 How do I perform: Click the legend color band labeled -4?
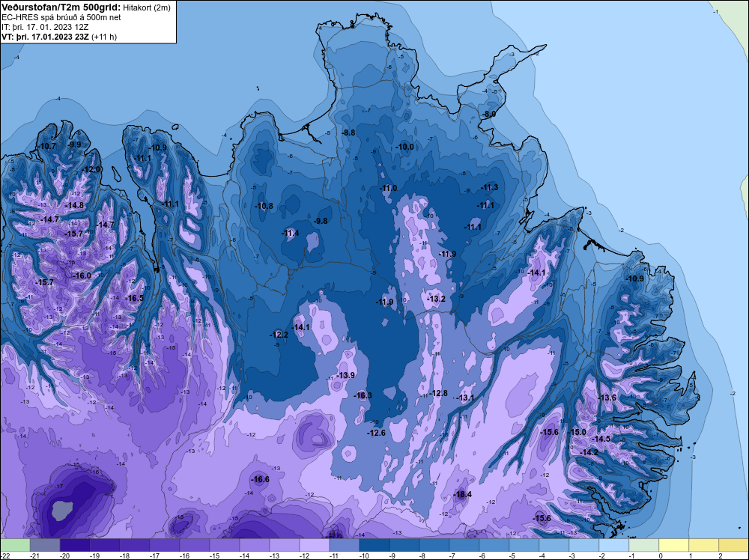554,545
